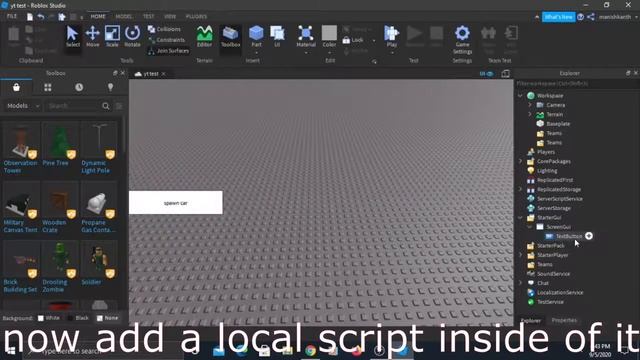Click plus icon next to TextButton
This screenshot has height=360, width=640.
pos(589,236)
